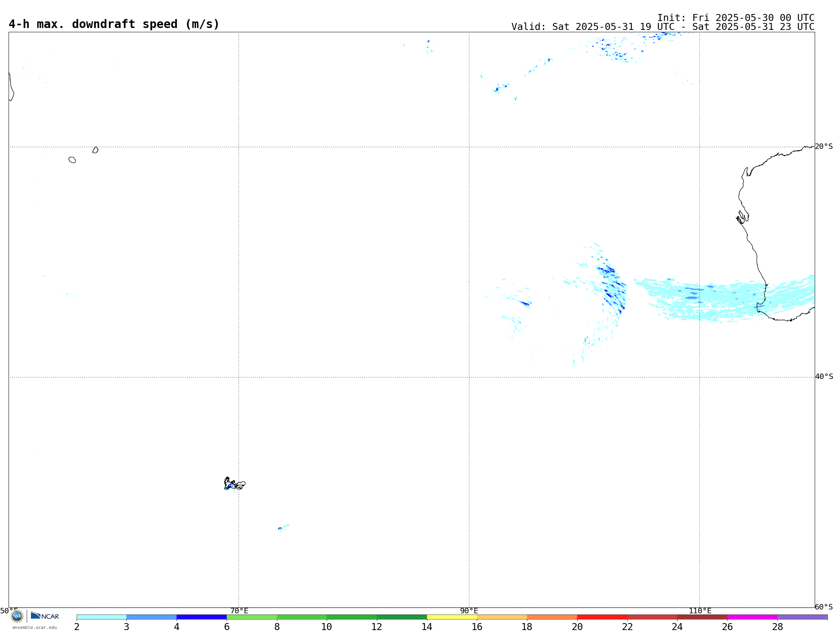Click the light green 6-8 m/s swatch
Viewport: 840px width, 632px height.
(252, 617)
